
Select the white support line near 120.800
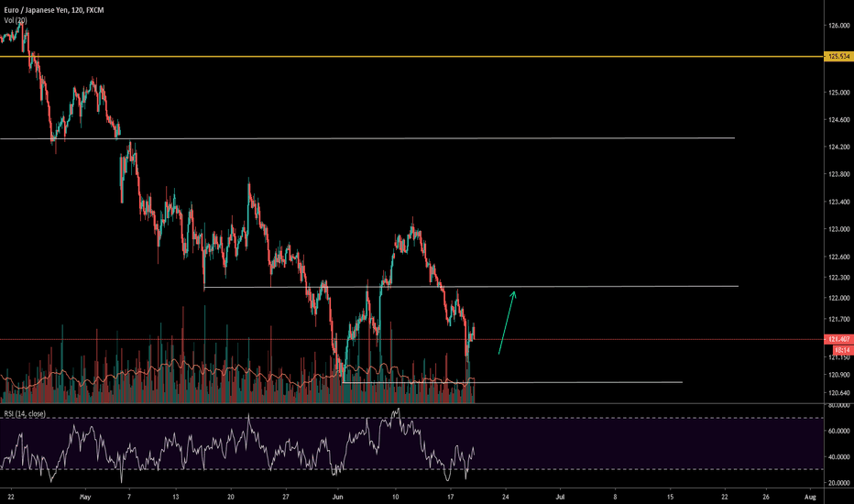pos(512,382)
